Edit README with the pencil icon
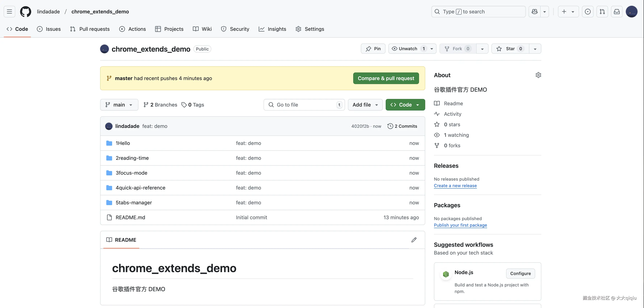The width and height of the screenshot is (644, 308). [414, 240]
